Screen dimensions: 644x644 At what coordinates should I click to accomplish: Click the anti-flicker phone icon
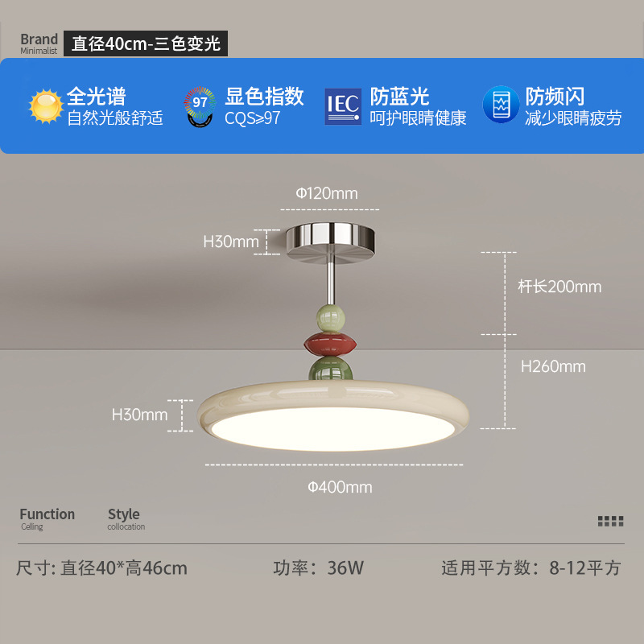tap(501, 105)
